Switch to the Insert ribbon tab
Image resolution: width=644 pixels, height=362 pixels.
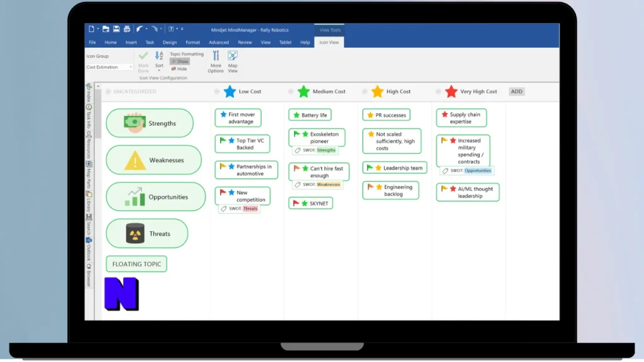click(x=131, y=42)
